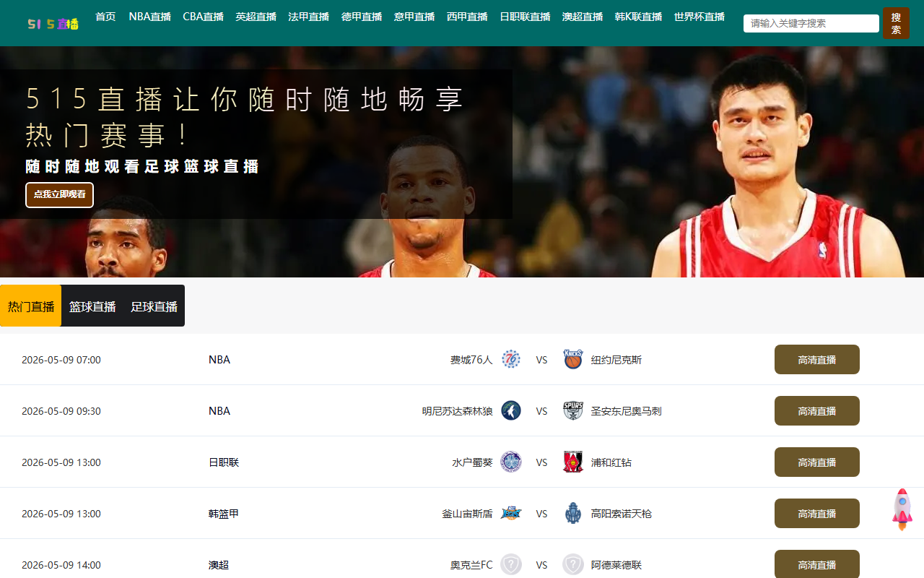The image size is (924, 578).
Task: Click the rocket back-to-top icon
Action: pyautogui.click(x=902, y=509)
